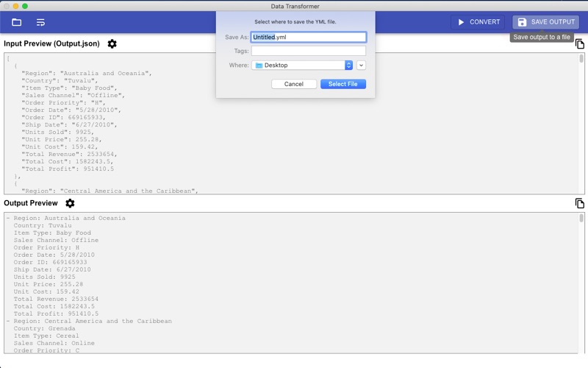This screenshot has width=588, height=368.
Task: Click input line "Order ID": 669165933
Action: pyautogui.click(x=63, y=118)
